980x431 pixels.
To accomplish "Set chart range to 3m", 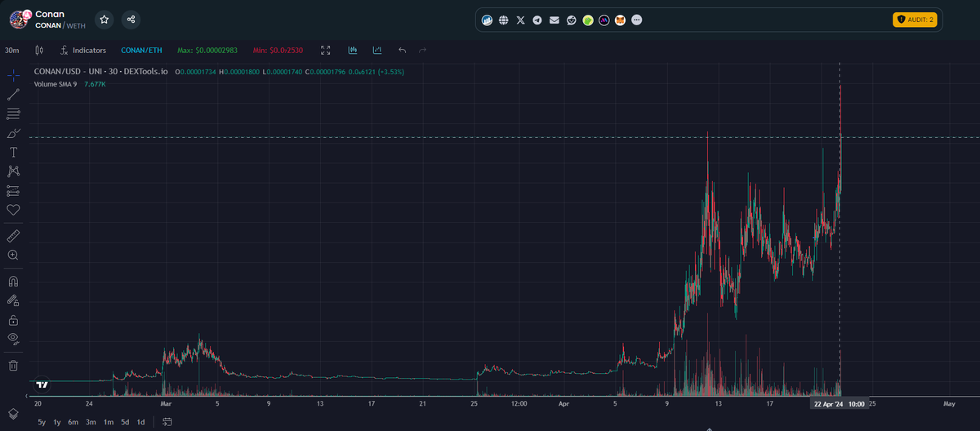I will click(91, 422).
